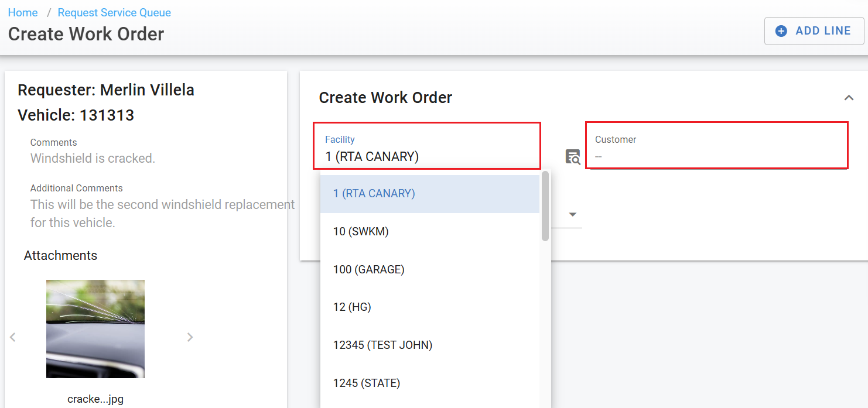Click the plus icon in Add Line
Image resolution: width=868 pixels, height=408 pixels.
[x=781, y=31]
